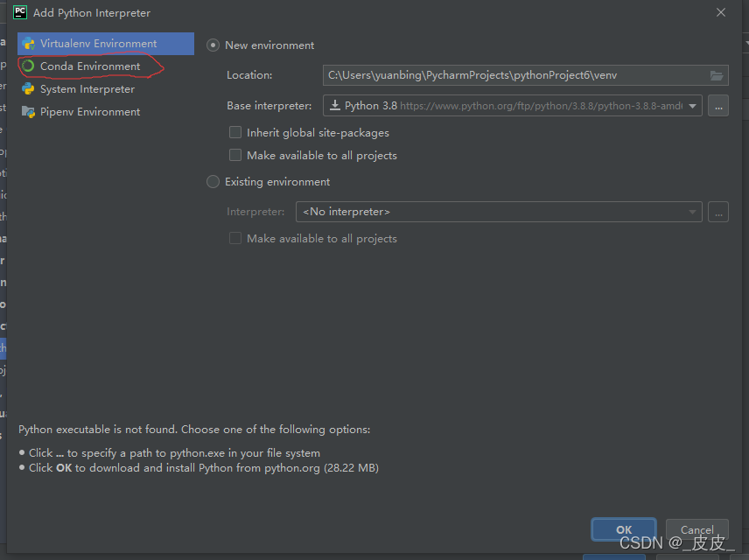Enable Inherit global site-packages
The height and width of the screenshot is (560, 749).
(235, 132)
